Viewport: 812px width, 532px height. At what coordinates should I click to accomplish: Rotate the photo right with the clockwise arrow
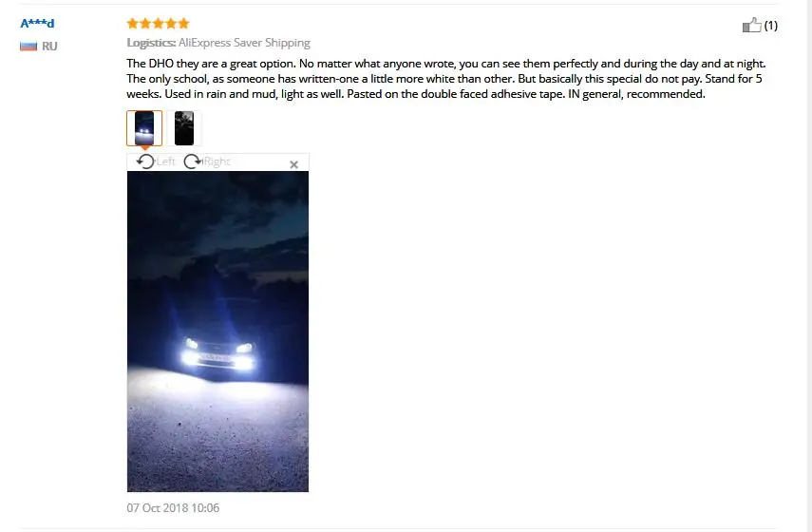coord(193,161)
